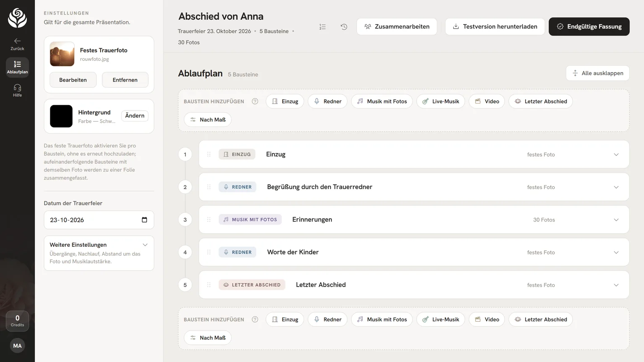Open the Festes Trauerfoto thumbnail
Screen dimensions: 644x362
click(x=62, y=54)
